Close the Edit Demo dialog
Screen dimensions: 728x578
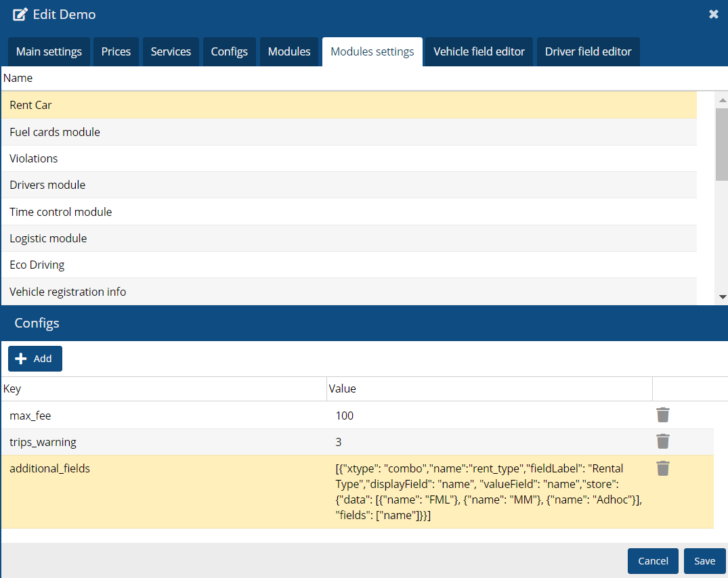pos(713,14)
